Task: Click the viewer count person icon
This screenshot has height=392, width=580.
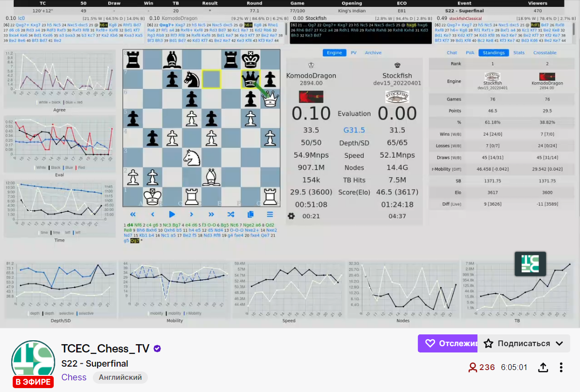Action: point(473,367)
